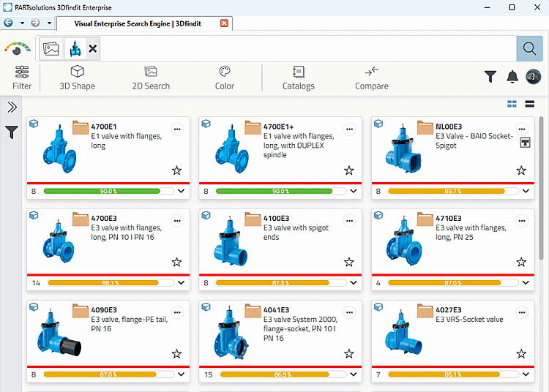This screenshot has height=392, width=549.
Task: Open the user profile avatar
Action: pyautogui.click(x=533, y=76)
